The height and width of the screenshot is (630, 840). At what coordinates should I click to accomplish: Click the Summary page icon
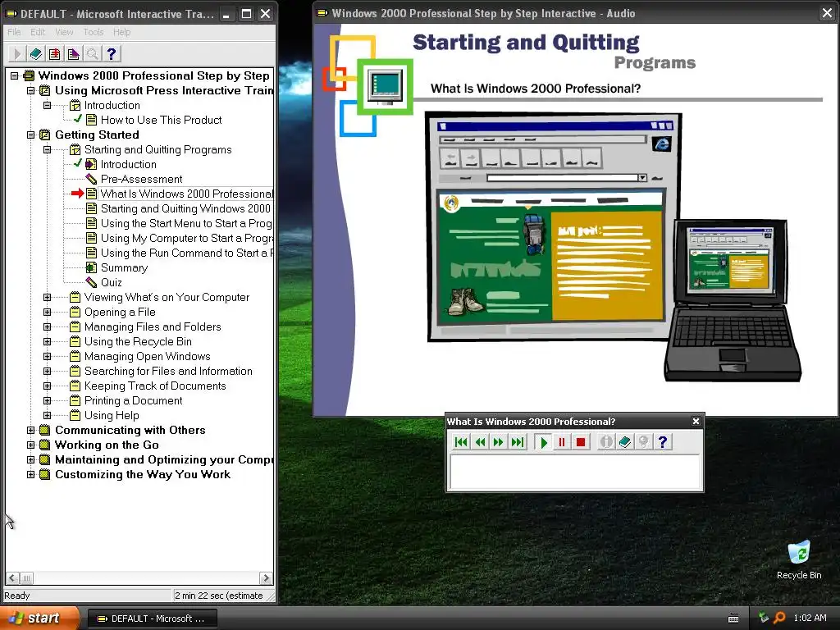tap(91, 267)
